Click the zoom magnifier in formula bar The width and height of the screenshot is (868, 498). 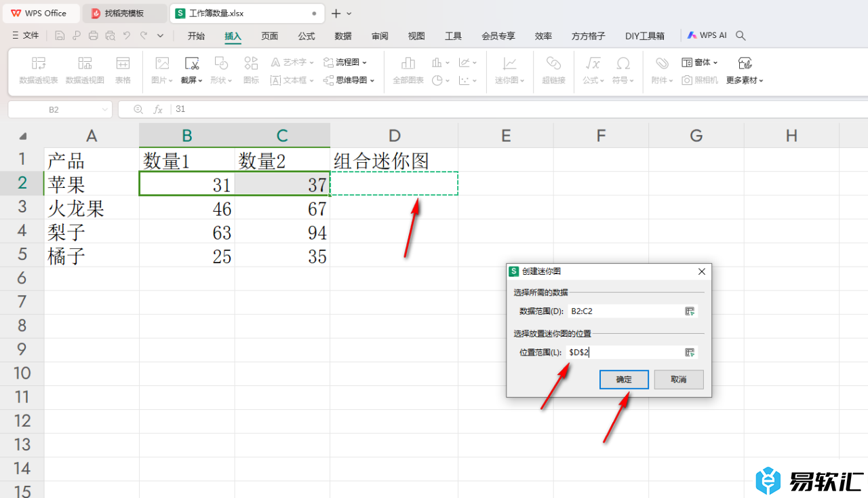(138, 109)
